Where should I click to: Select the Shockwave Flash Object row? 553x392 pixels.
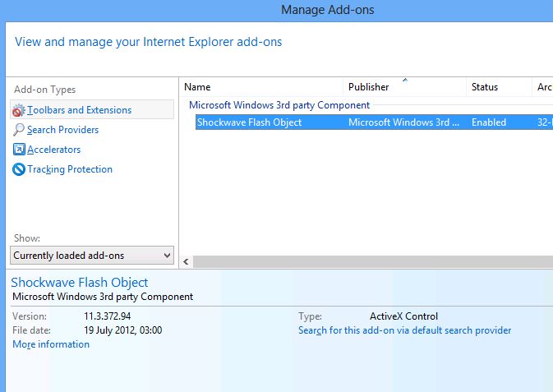click(374, 122)
